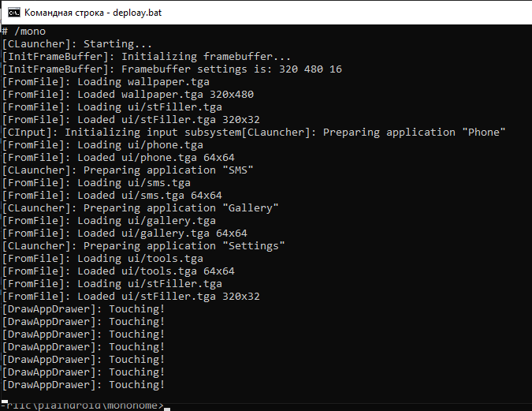Click the "Loading ui/sms.tga" log line

[96, 183]
